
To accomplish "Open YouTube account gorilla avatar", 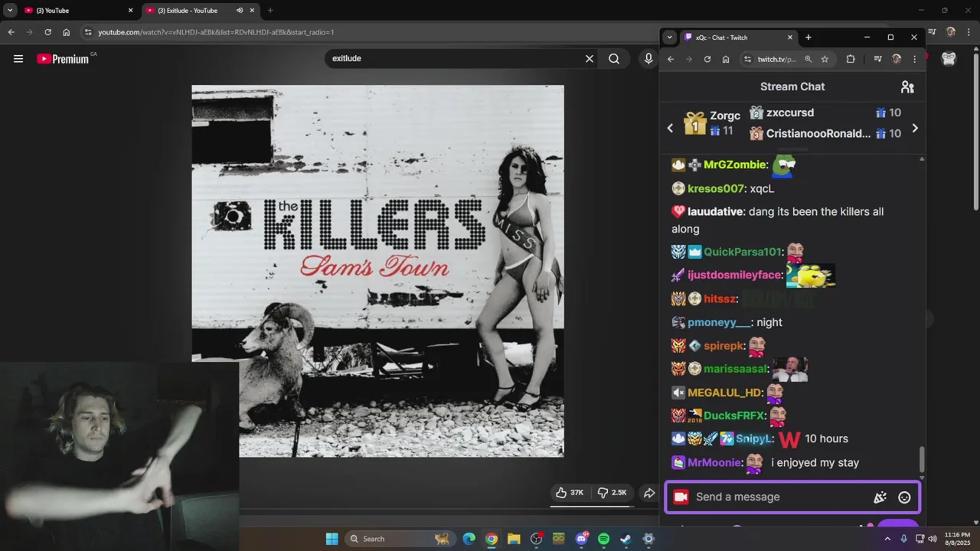I will coord(949,58).
